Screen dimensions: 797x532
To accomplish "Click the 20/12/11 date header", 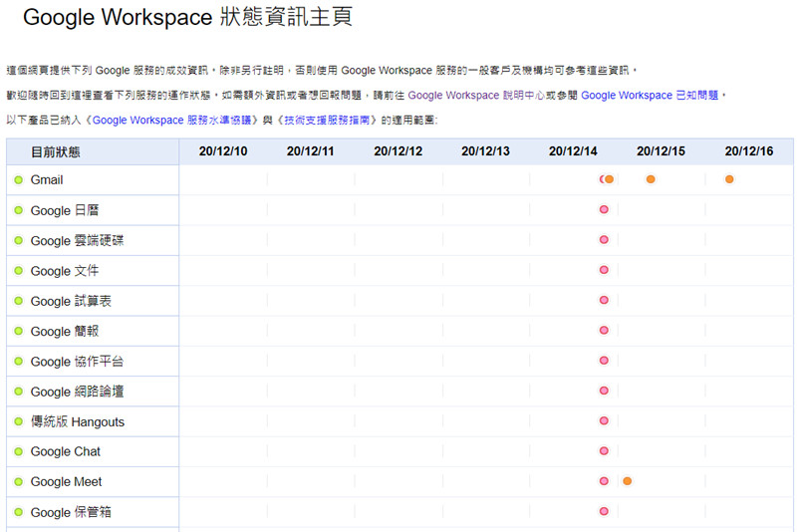I will point(310,151).
